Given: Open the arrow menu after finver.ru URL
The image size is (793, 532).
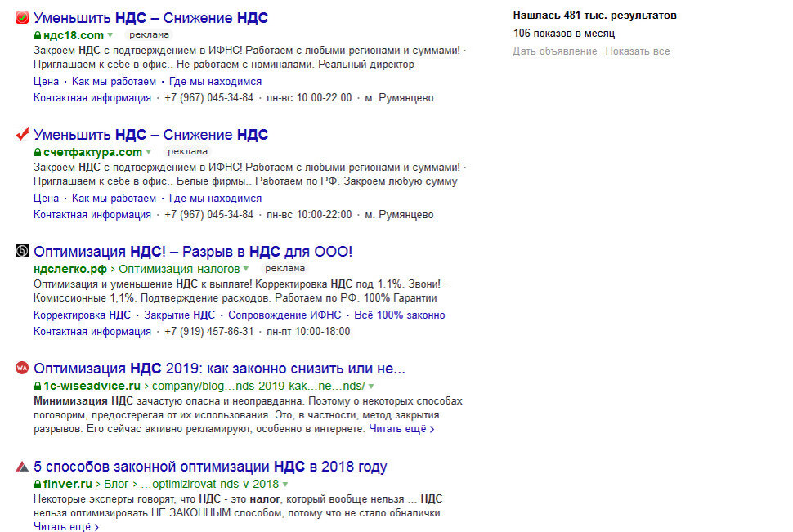Looking at the screenshot, I should pyautogui.click(x=285, y=485).
